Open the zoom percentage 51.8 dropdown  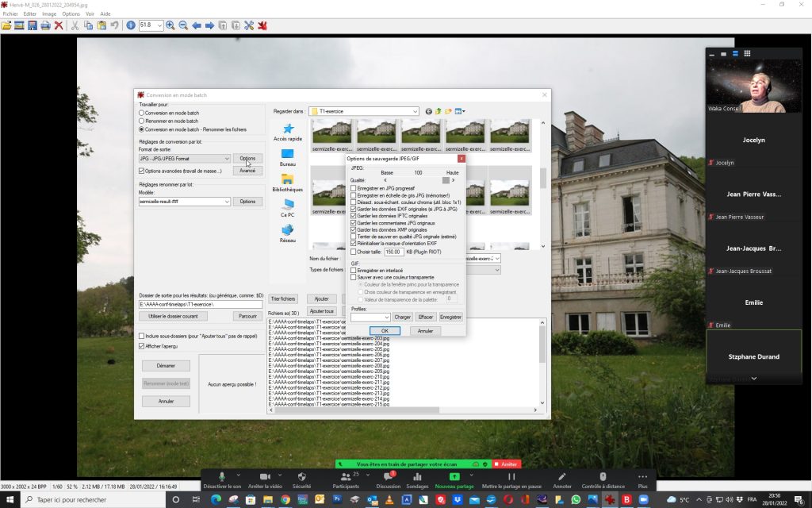(159, 25)
